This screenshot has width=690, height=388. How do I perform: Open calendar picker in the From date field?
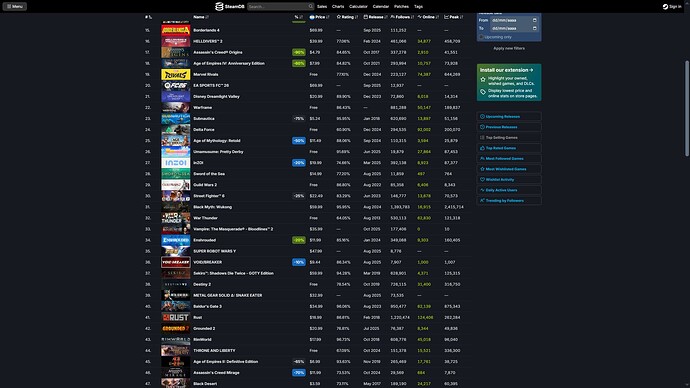click(535, 20)
